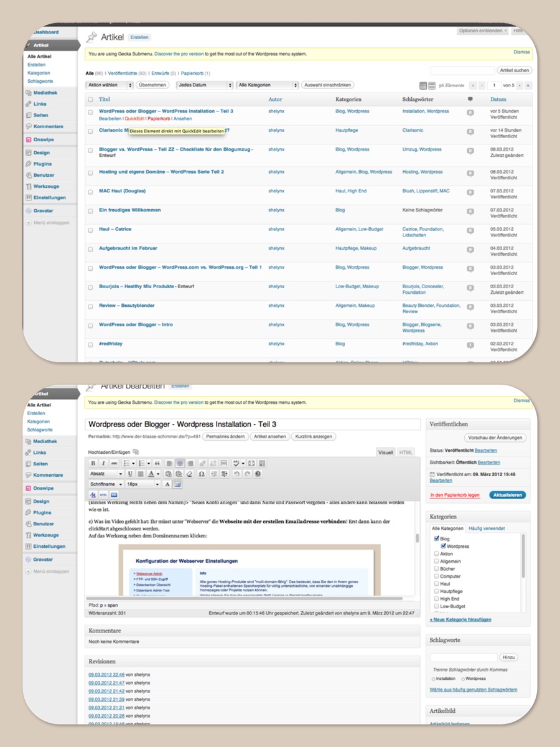
Task: Apply bold formatting in the editor toolbar
Action: 93,463
